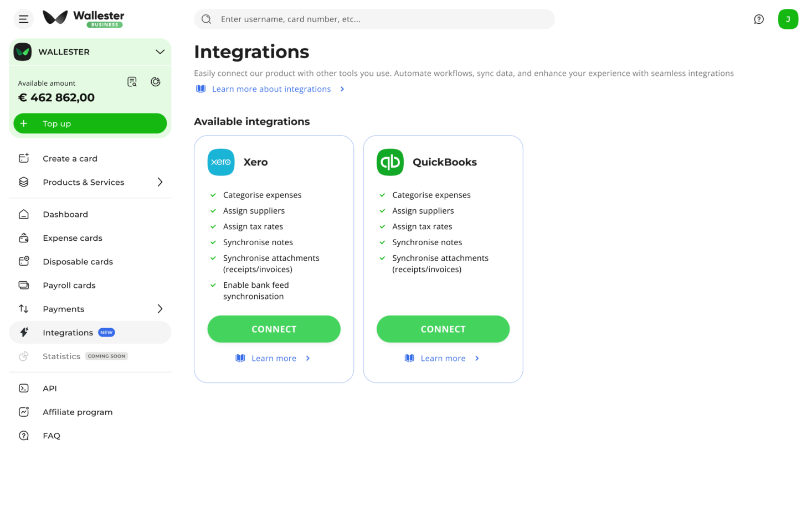Click the Xero logo icon
The width and height of the screenshot is (812, 507).
(x=221, y=162)
